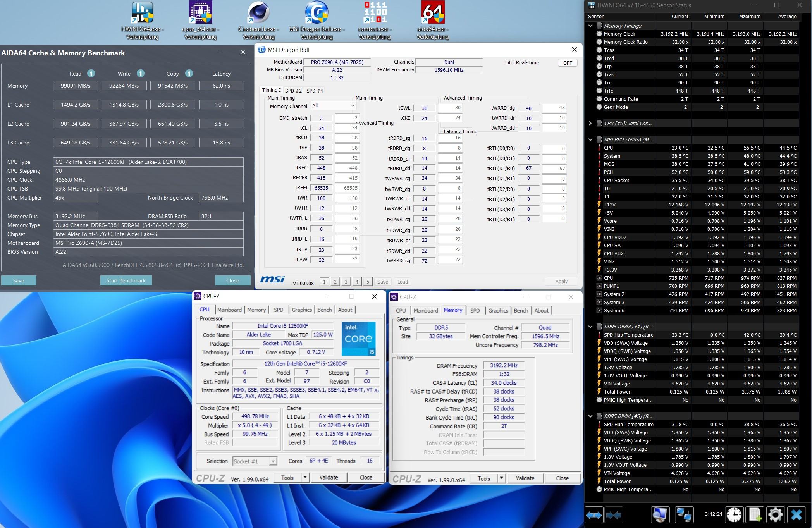Screen dimensions: 812x528
Task: Click Apply in MSI Dragon Ball
Action: 561,282
